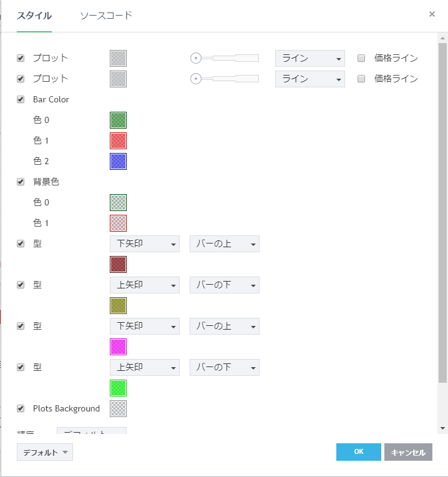Pick the magenta shape color swatch
The height and width of the screenshot is (477, 448).
118,347
